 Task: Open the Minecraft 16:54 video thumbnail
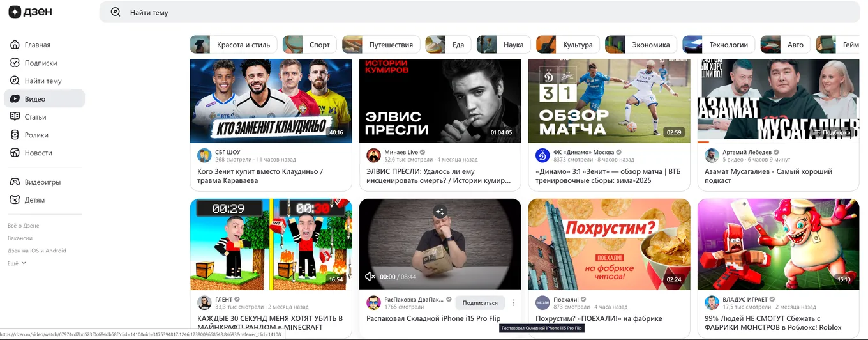(x=271, y=244)
